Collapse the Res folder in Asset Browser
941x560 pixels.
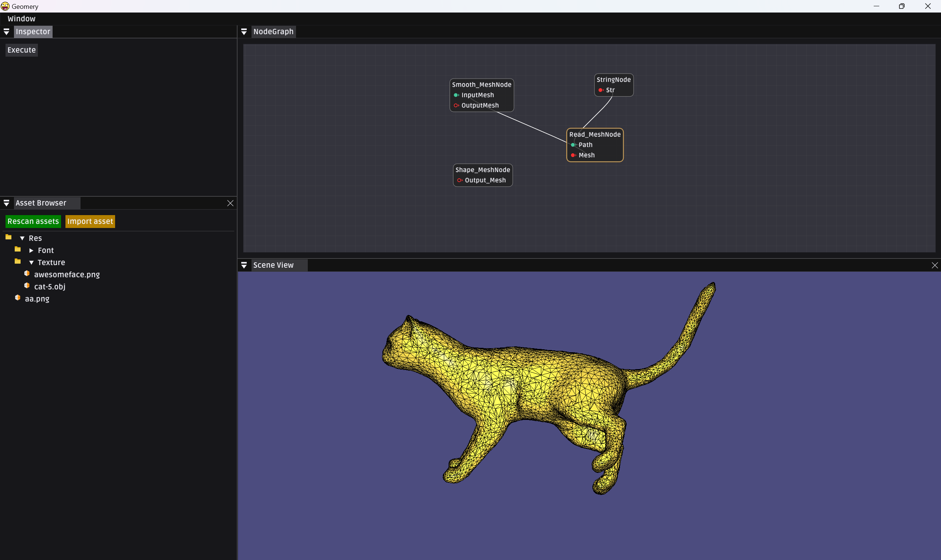[22, 238]
